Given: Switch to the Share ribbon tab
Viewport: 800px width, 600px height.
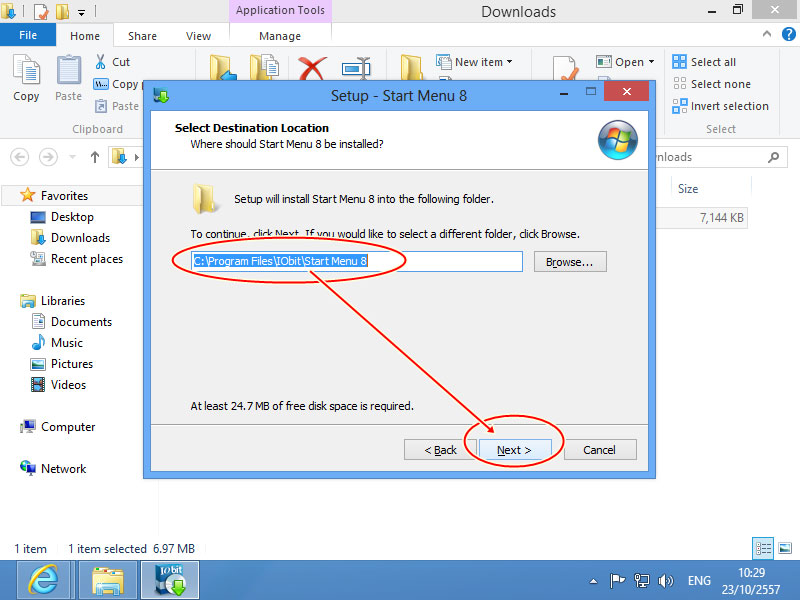Looking at the screenshot, I should [142, 36].
